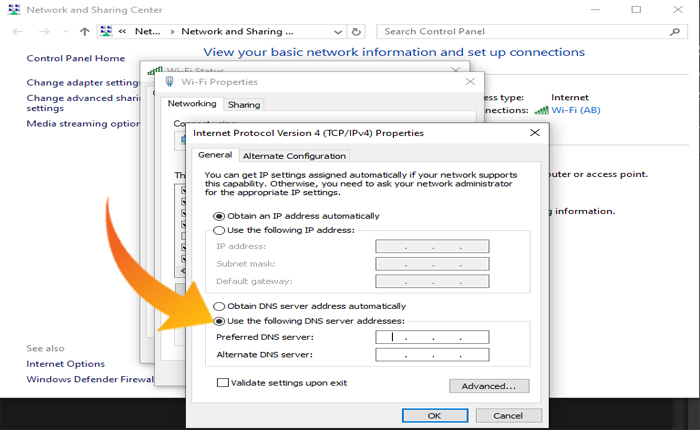Enable Validate settings upon exit checkbox
The image size is (700, 430).
pos(222,382)
